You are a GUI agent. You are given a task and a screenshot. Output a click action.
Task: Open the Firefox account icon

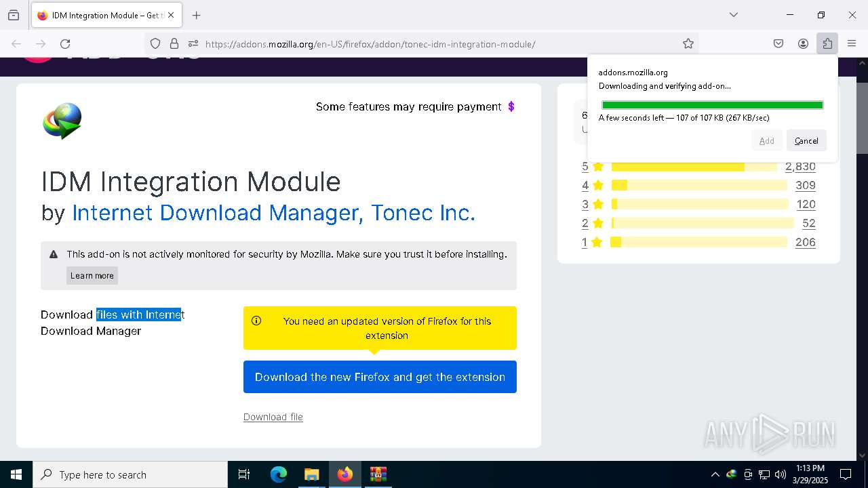[x=803, y=44]
